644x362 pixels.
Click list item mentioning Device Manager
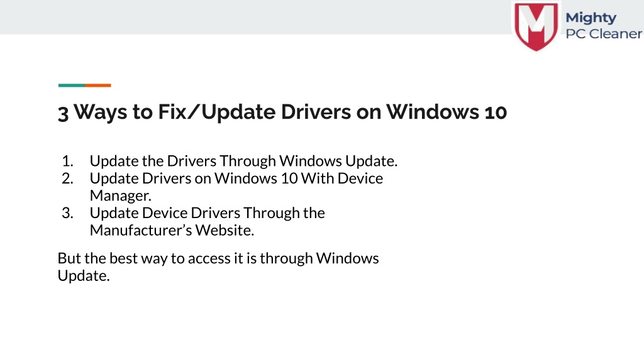(236, 187)
